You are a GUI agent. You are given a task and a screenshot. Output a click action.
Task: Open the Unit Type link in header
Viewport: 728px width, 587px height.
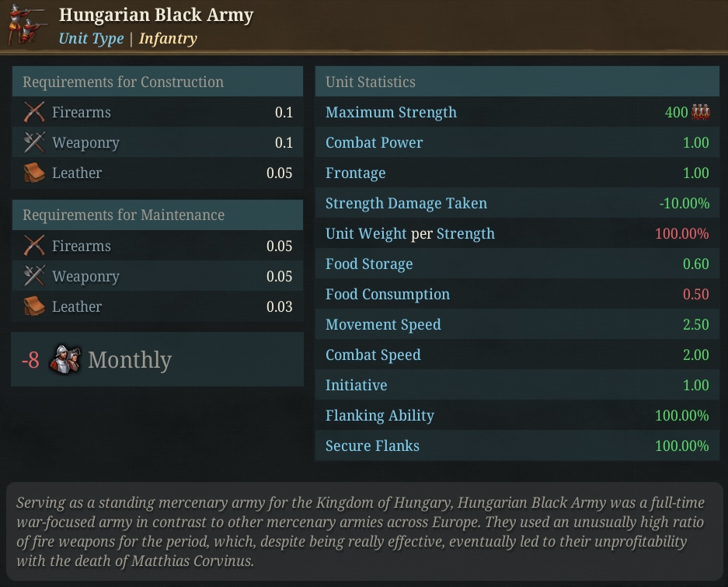coord(92,38)
